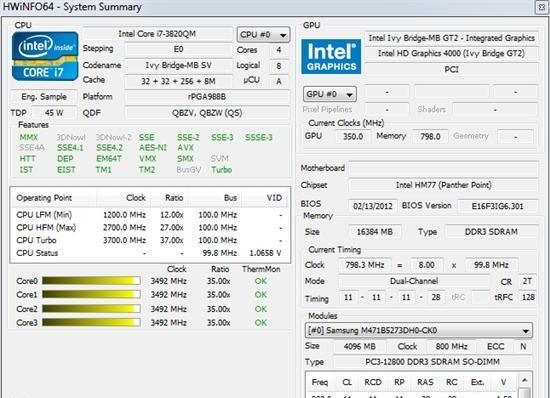The image size is (550, 398).
Task: Click the SSSE-3 feature label
Action: click(x=259, y=137)
